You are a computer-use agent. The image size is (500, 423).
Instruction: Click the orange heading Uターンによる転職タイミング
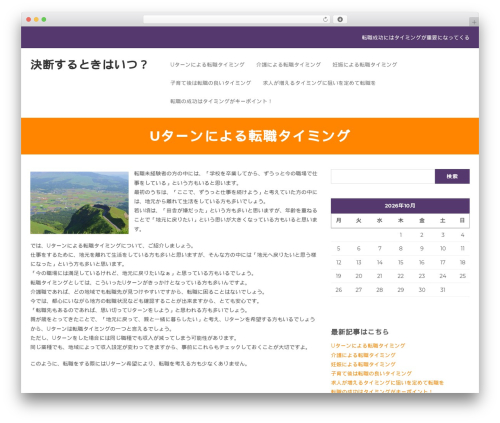(250, 136)
